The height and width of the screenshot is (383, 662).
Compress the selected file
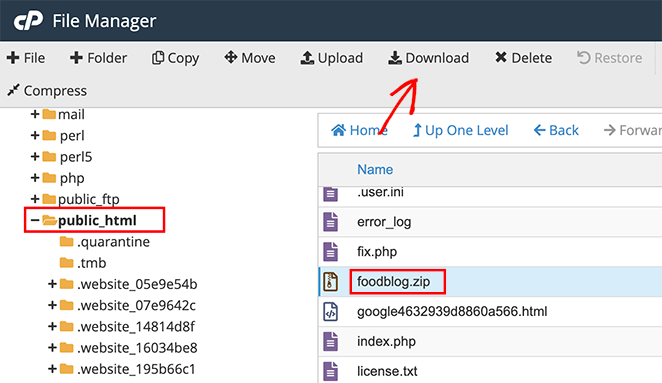click(x=47, y=90)
